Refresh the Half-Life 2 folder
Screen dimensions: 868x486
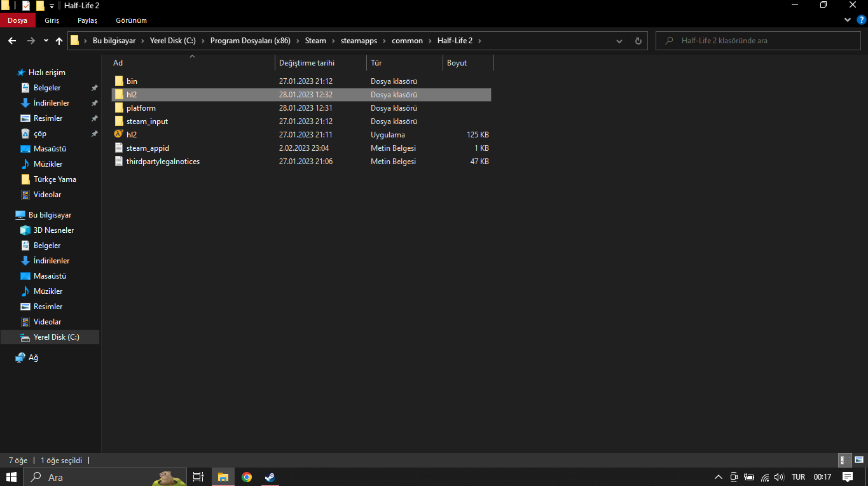638,41
